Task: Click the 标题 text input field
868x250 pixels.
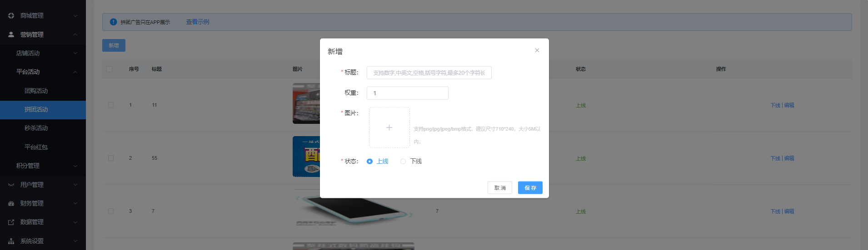Action: (429, 73)
